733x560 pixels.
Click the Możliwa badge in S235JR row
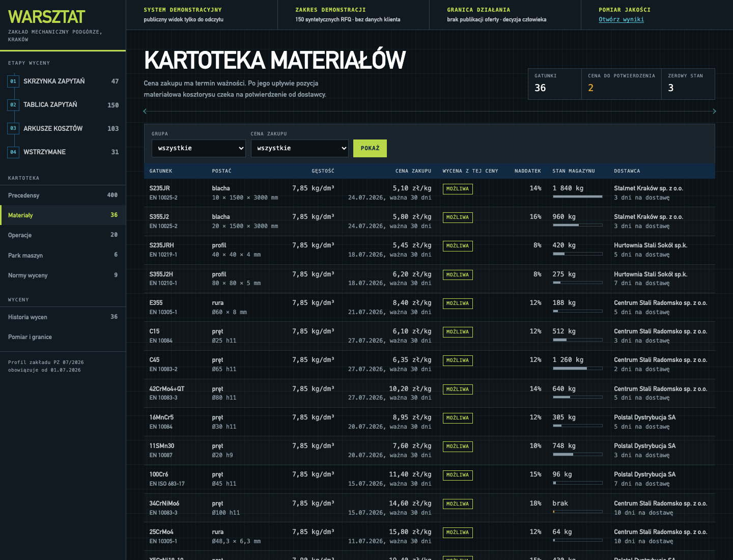(x=458, y=189)
